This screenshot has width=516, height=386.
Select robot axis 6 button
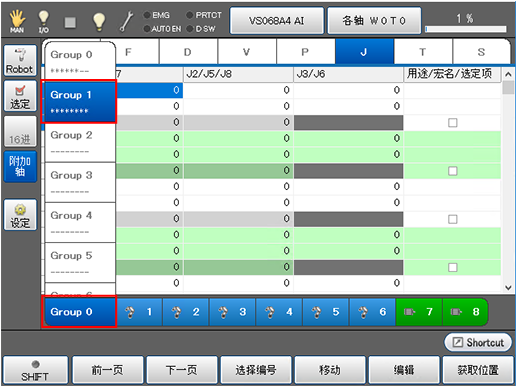coord(372,312)
